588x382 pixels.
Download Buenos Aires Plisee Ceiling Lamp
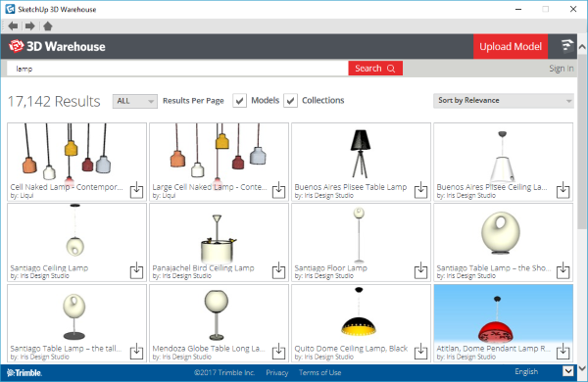[563, 190]
